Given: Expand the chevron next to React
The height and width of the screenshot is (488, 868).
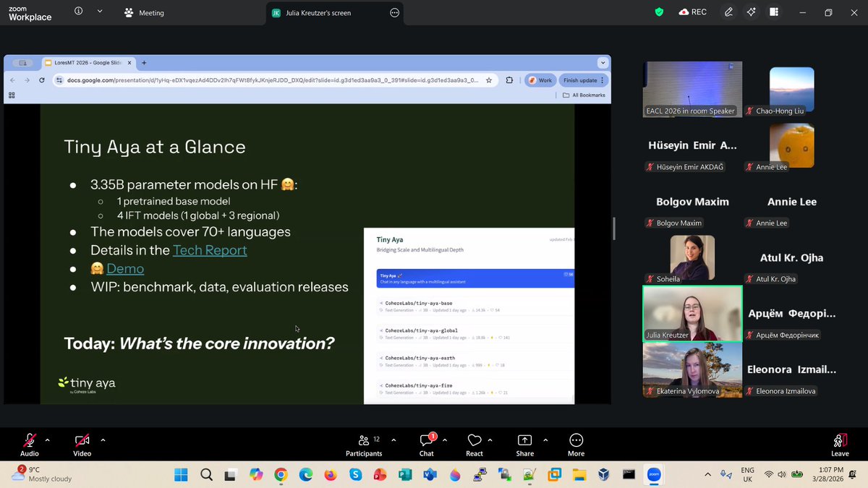Looking at the screenshot, I should tap(490, 440).
